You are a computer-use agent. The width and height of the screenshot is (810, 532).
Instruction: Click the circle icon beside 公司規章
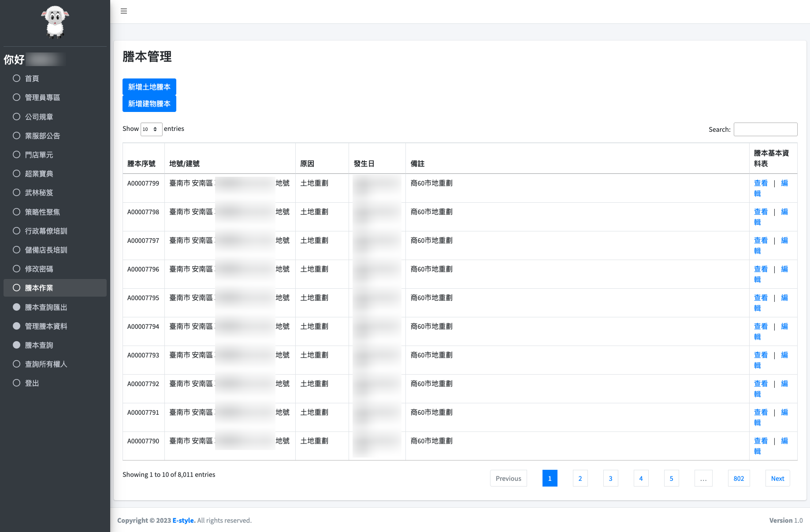pos(17,117)
